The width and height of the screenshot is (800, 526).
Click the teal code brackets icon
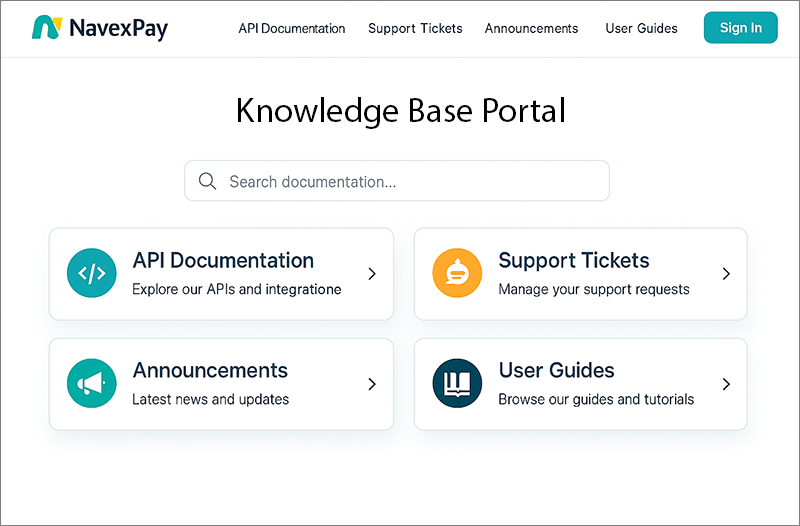92,274
